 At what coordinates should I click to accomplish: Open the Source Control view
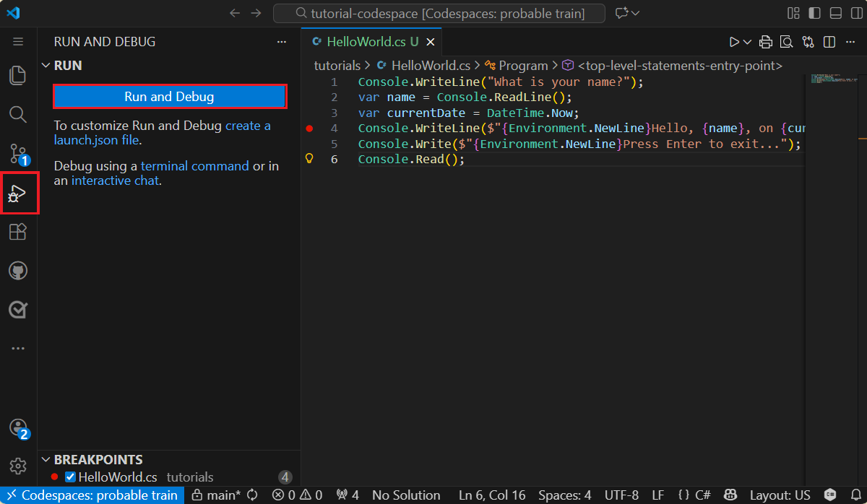pyautogui.click(x=17, y=153)
